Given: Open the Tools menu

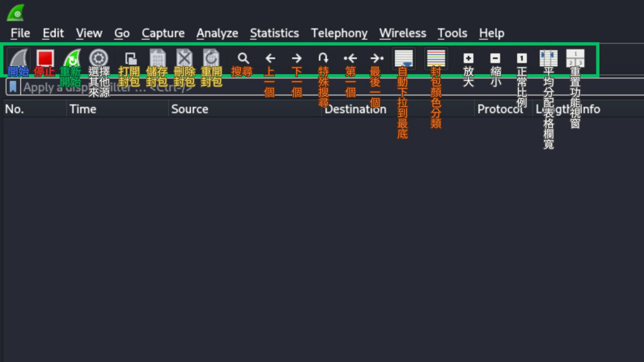Looking at the screenshot, I should click(452, 33).
